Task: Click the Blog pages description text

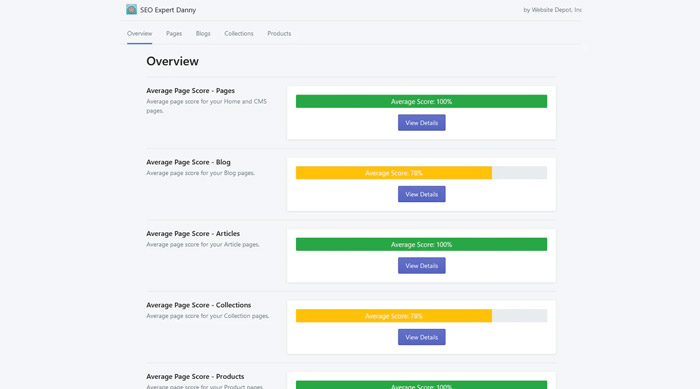Action: [x=200, y=173]
